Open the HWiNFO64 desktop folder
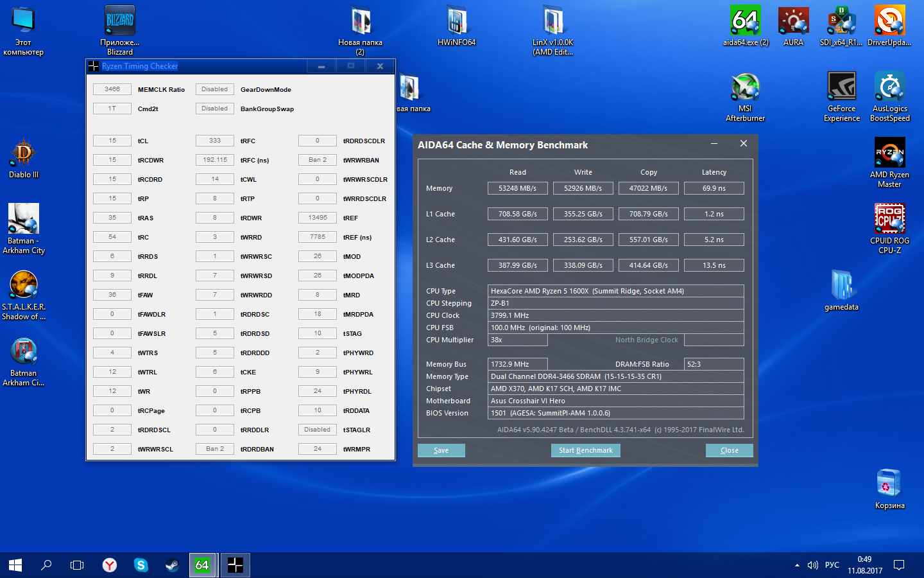This screenshot has width=924, height=578. [456, 26]
